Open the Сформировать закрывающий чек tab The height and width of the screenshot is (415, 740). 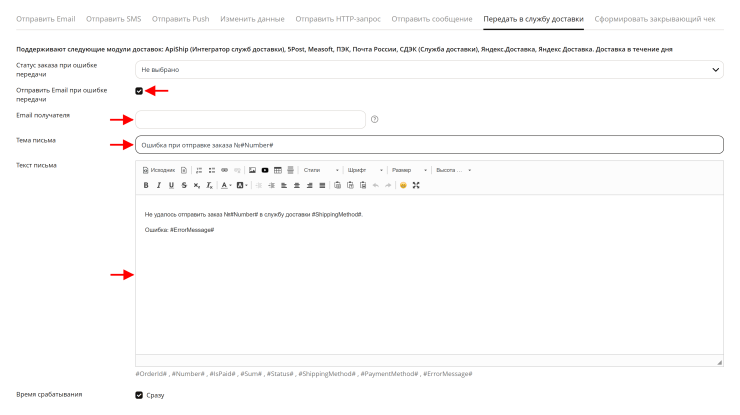point(655,19)
